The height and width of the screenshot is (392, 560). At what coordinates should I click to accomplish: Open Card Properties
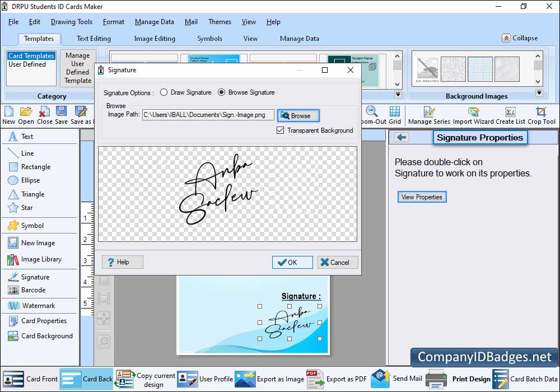point(38,321)
